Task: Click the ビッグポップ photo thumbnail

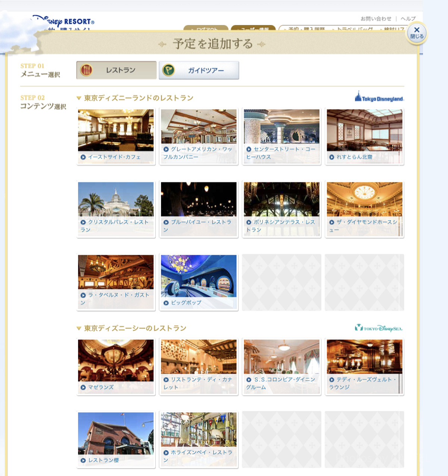Action: (199, 276)
